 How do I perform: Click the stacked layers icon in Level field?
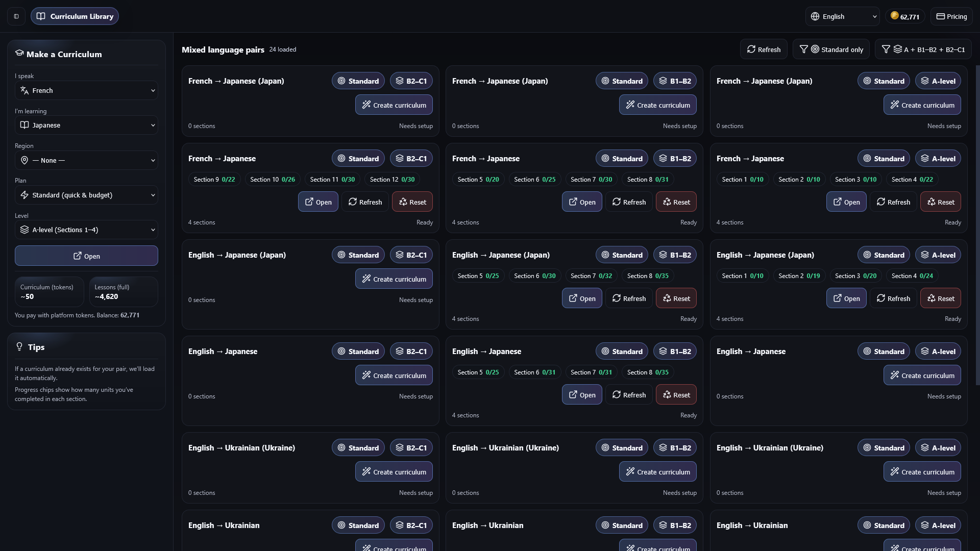point(24,230)
